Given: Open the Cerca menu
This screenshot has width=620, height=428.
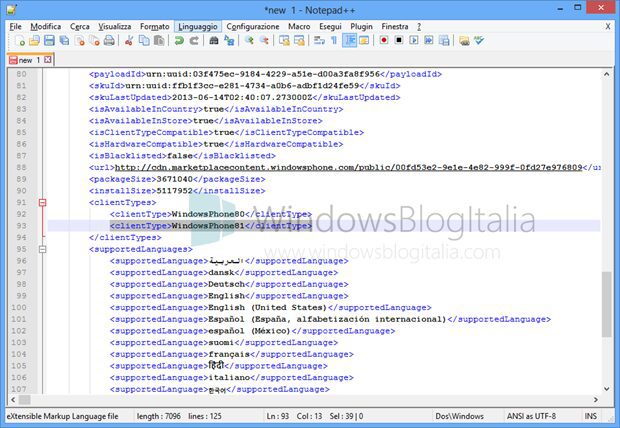Looking at the screenshot, I should point(79,27).
